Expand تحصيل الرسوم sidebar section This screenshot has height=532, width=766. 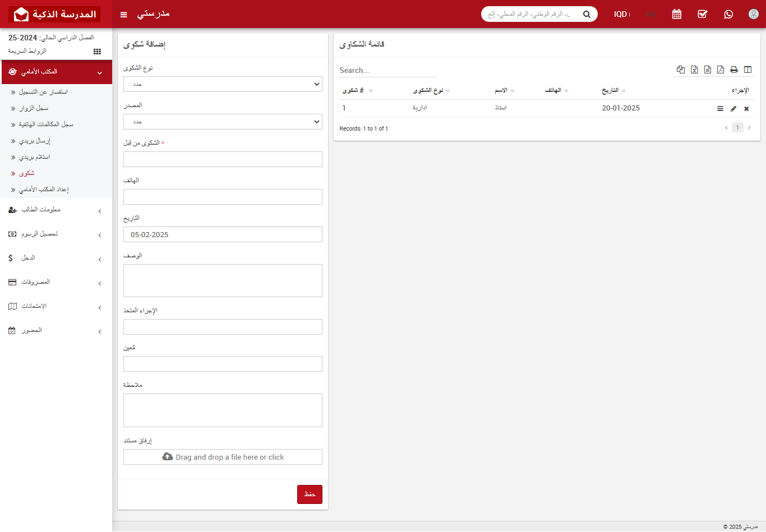(56, 234)
